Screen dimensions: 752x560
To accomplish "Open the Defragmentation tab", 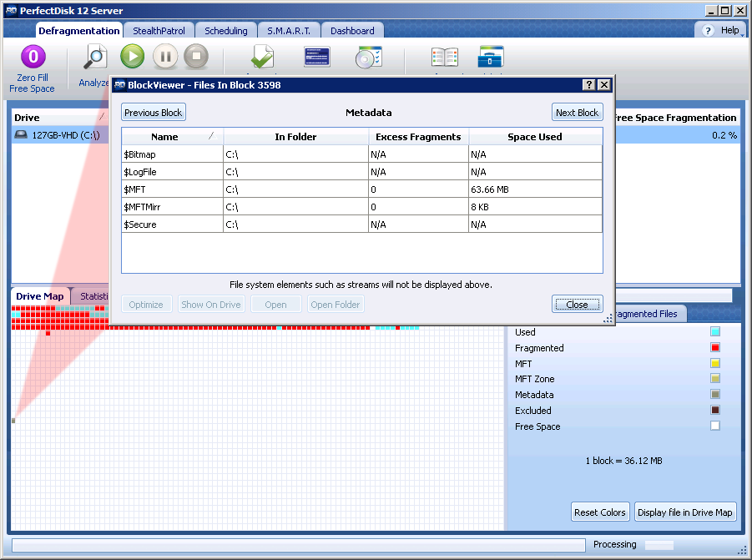I will point(79,31).
